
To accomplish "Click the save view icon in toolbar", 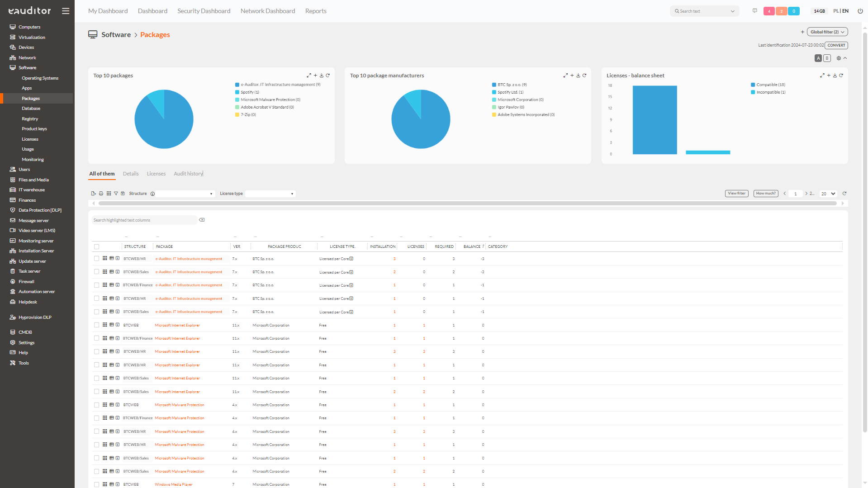I will pos(123,194).
